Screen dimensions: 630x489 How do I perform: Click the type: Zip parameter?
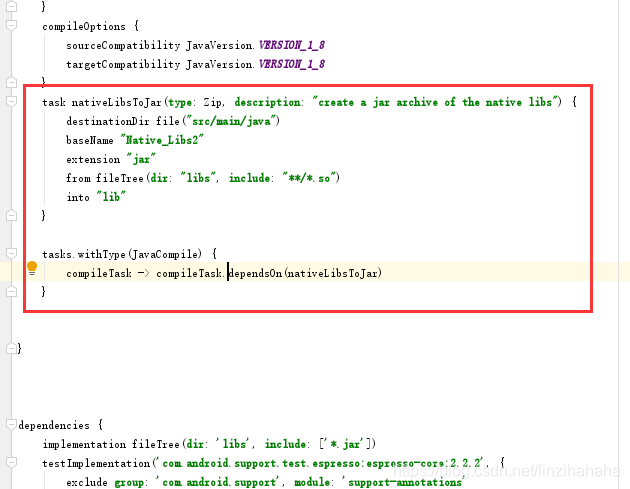point(194,102)
